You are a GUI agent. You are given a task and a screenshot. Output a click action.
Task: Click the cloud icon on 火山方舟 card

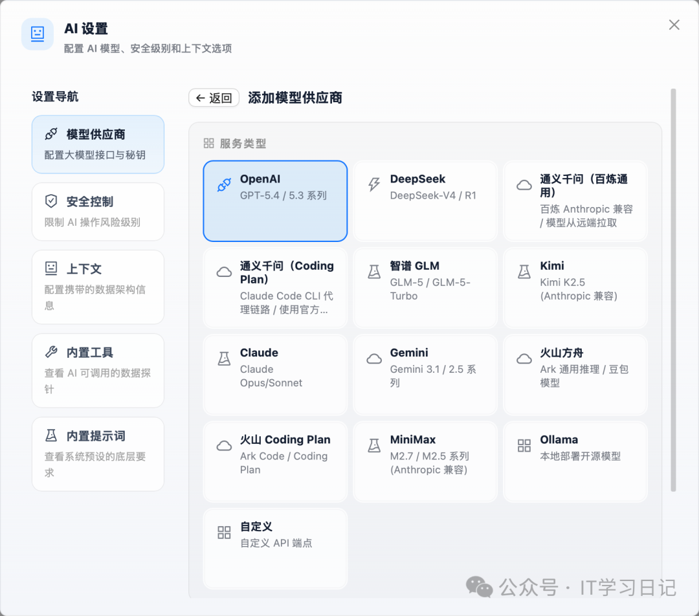(524, 359)
